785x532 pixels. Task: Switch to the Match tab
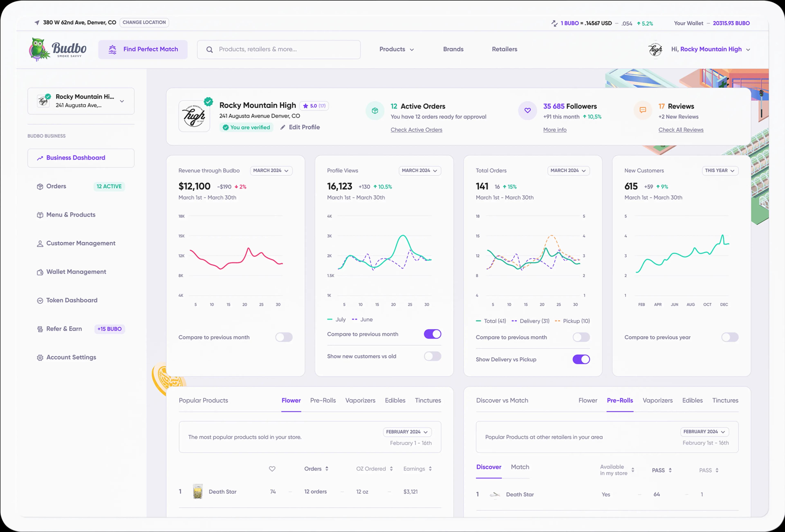coord(520,467)
